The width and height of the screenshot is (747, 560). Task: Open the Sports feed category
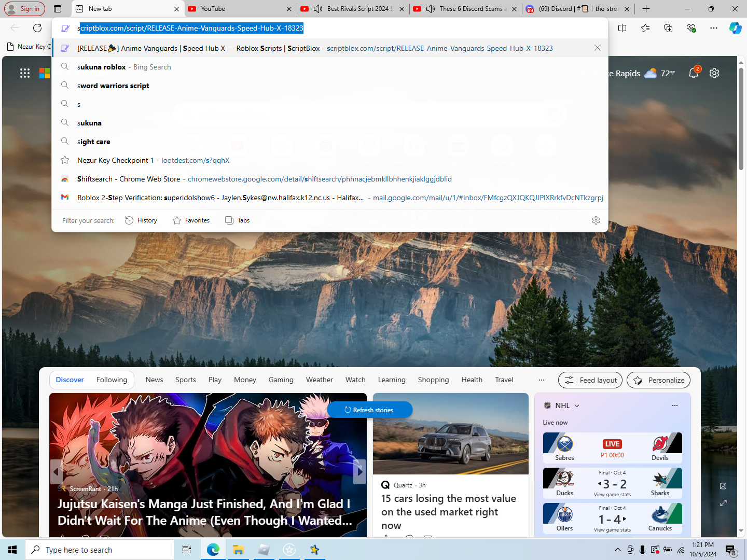(x=186, y=380)
